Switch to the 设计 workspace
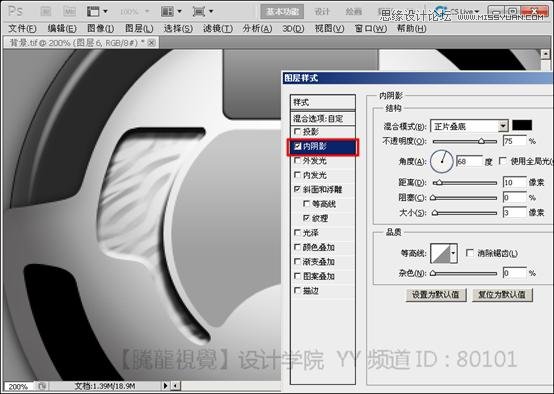Screen dimensions: 554x394 pos(322,12)
